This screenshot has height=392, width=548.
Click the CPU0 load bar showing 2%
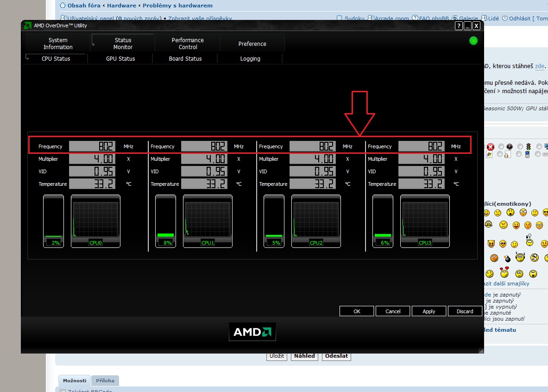point(53,221)
